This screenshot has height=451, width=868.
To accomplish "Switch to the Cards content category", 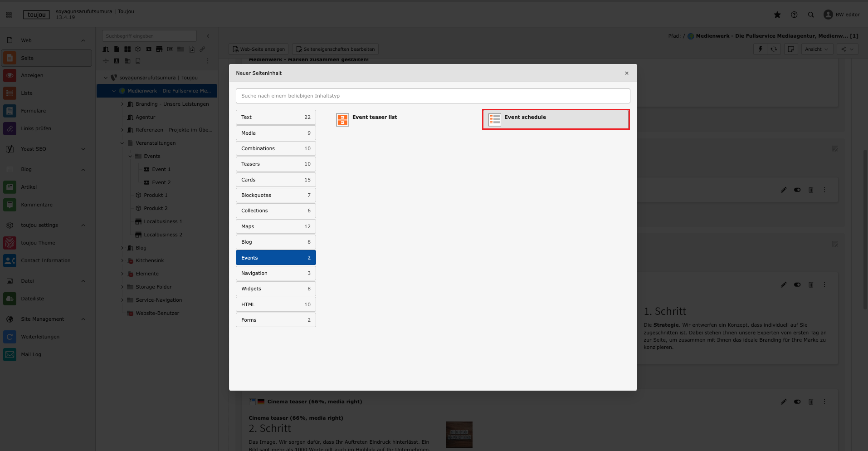I will coord(276,180).
